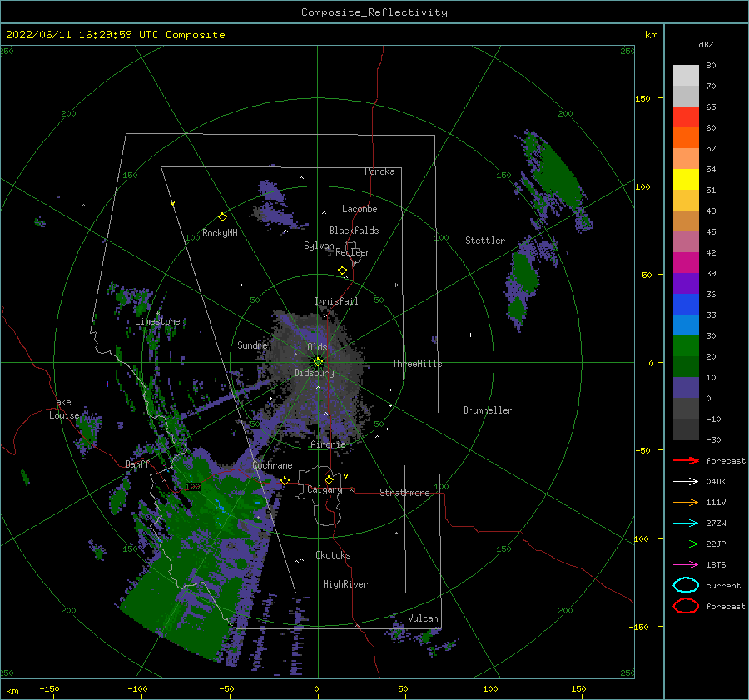Image resolution: width=749 pixels, height=700 pixels.
Task: Select the Limestone label
Action: click(157, 321)
